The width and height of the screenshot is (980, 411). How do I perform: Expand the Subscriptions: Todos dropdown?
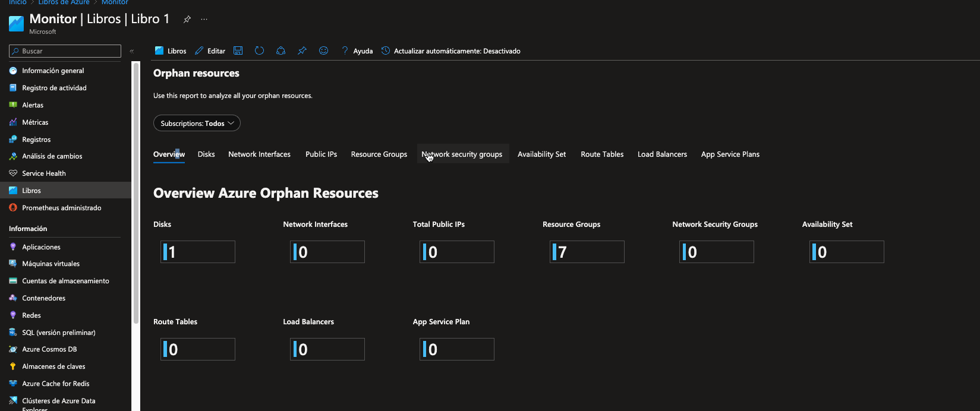click(x=197, y=124)
